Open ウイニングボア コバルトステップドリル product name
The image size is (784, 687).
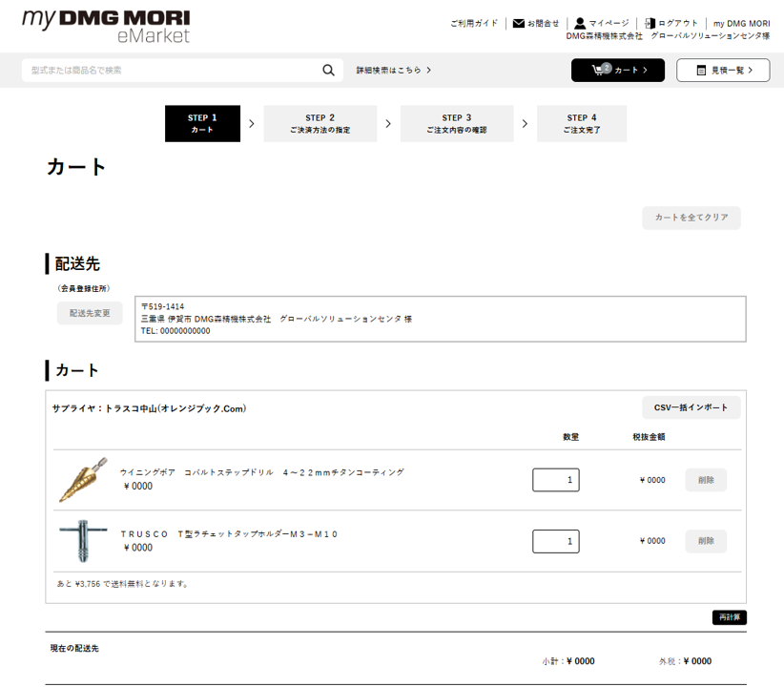coord(262,472)
